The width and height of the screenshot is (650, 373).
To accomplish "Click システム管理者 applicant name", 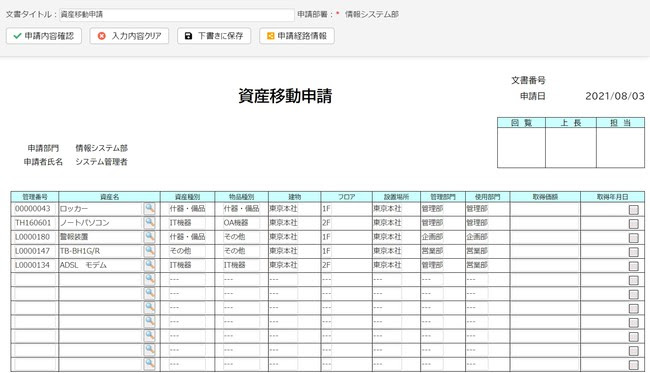I will tap(102, 162).
